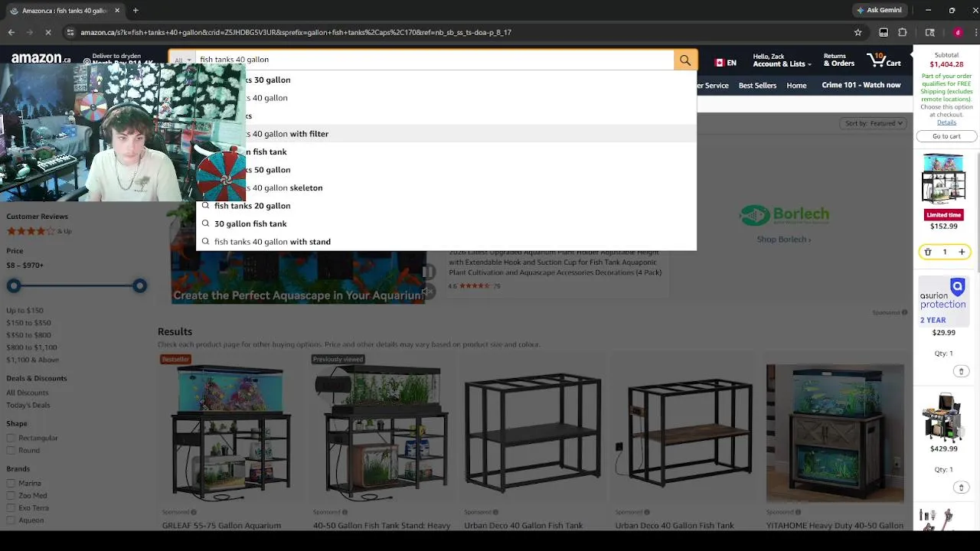Screen dimensions: 980x551
Task: Filter by 4 stars & Up reviews
Action: click(x=38, y=231)
